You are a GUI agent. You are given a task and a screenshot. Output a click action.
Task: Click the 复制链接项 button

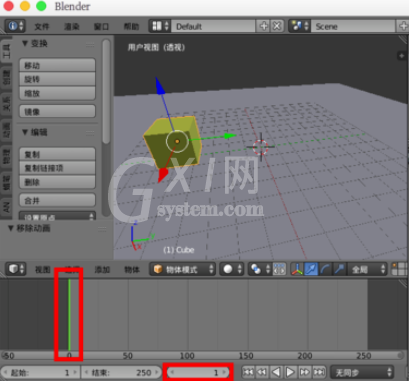click(57, 168)
